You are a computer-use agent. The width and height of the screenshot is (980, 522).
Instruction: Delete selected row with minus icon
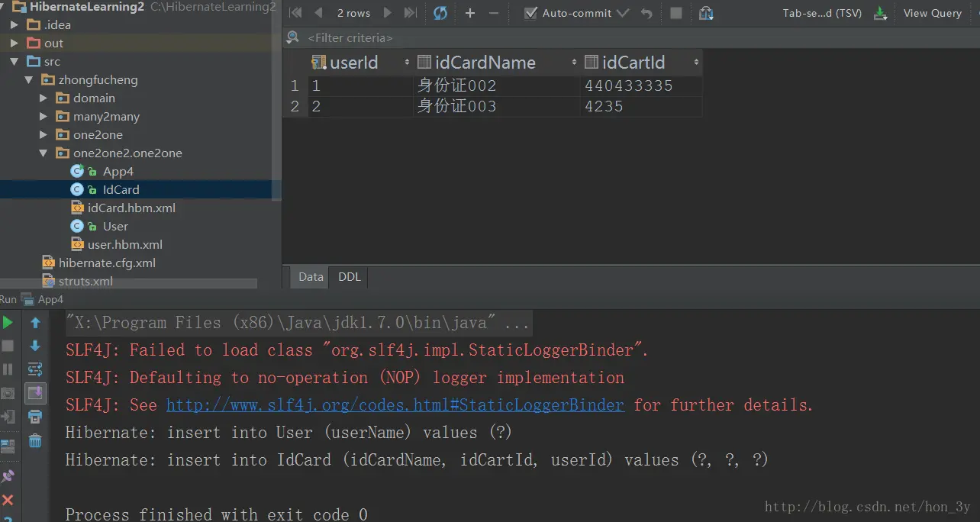493,13
